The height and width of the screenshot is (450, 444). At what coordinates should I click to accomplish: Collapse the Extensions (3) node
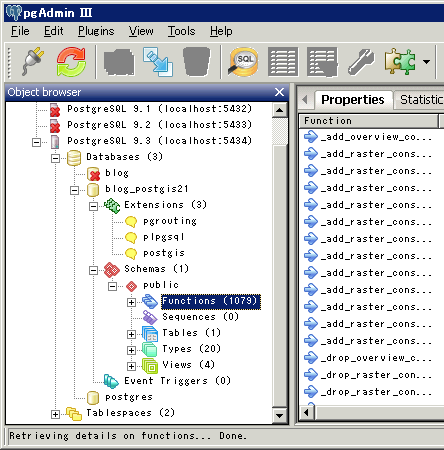tap(93, 206)
